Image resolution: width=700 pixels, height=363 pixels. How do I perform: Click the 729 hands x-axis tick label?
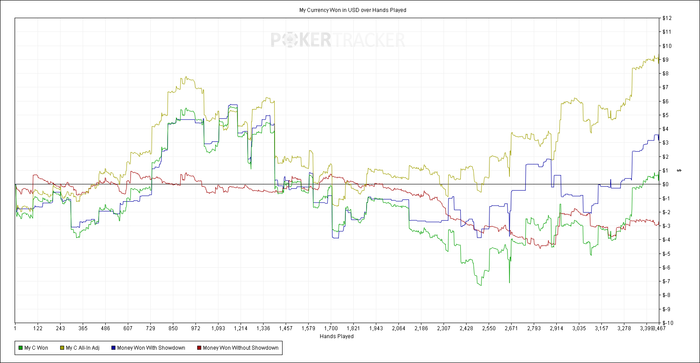tap(150, 329)
